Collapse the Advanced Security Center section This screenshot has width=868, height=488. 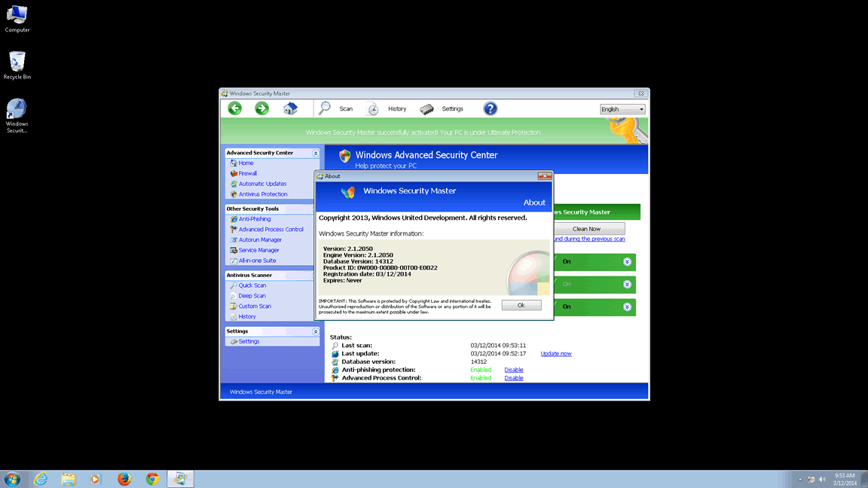click(x=316, y=153)
